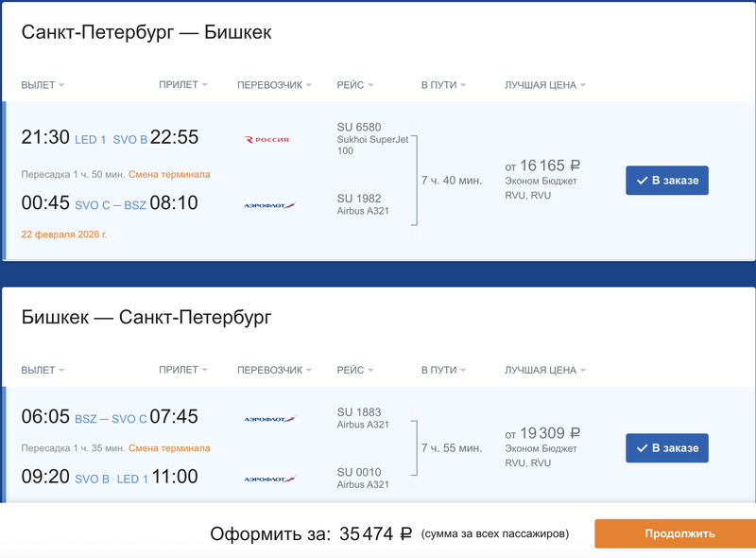The image size is (756, 558).
Task: Open "Перевозчик" sorting in Bishkek — Saint Petersburg section
Action: pyautogui.click(x=275, y=370)
